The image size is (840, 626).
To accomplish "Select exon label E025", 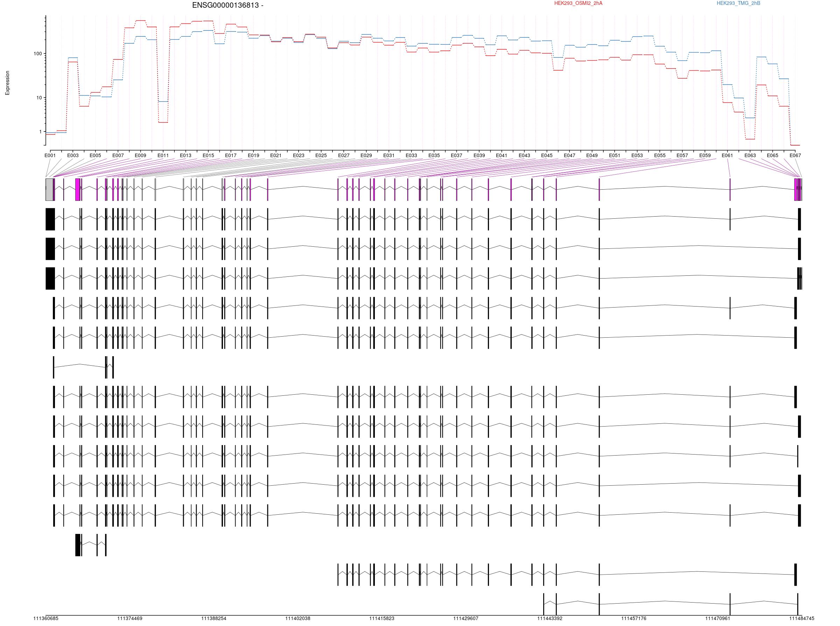I will pyautogui.click(x=321, y=155).
